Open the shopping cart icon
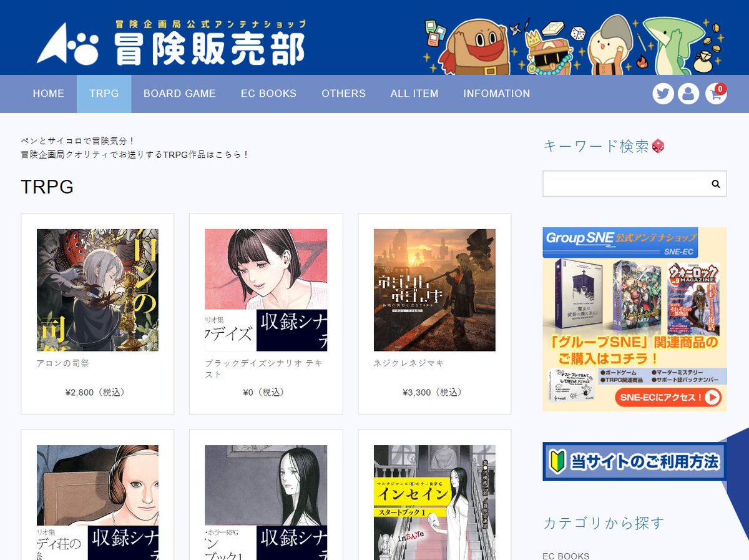This screenshot has width=749, height=560. pos(716,94)
